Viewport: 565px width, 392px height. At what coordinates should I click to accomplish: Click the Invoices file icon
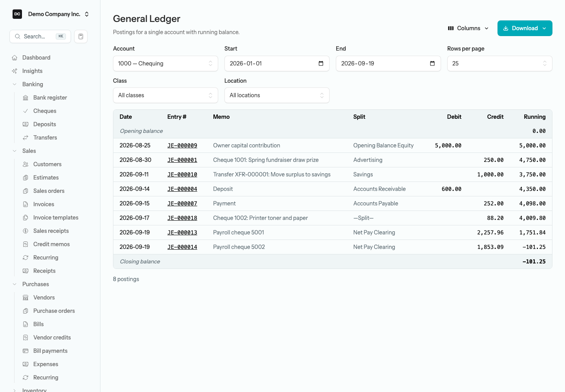[26, 204]
